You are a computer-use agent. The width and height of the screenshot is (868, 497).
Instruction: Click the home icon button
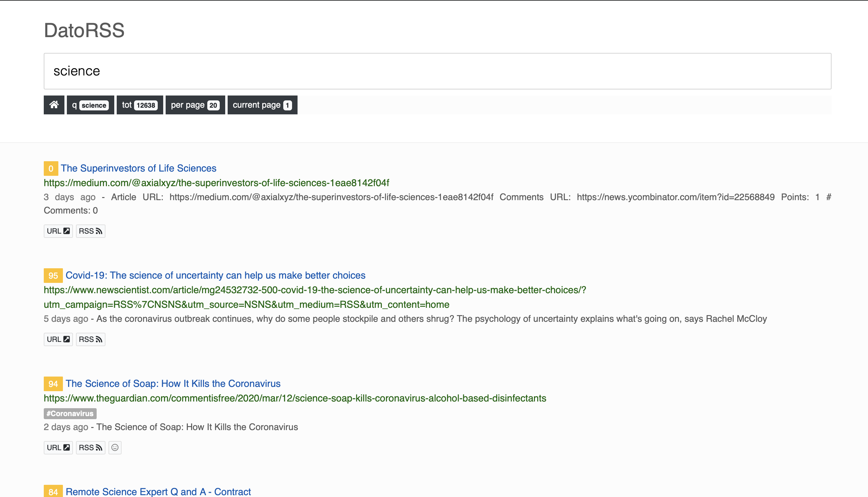tap(54, 105)
